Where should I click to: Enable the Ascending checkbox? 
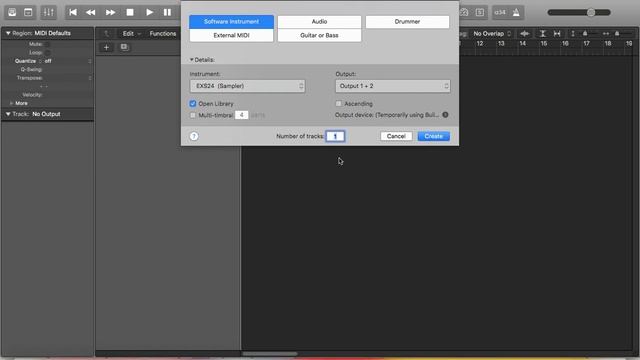338,104
